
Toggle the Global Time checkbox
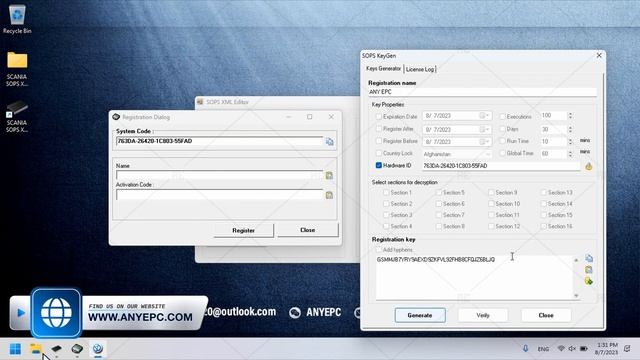502,153
